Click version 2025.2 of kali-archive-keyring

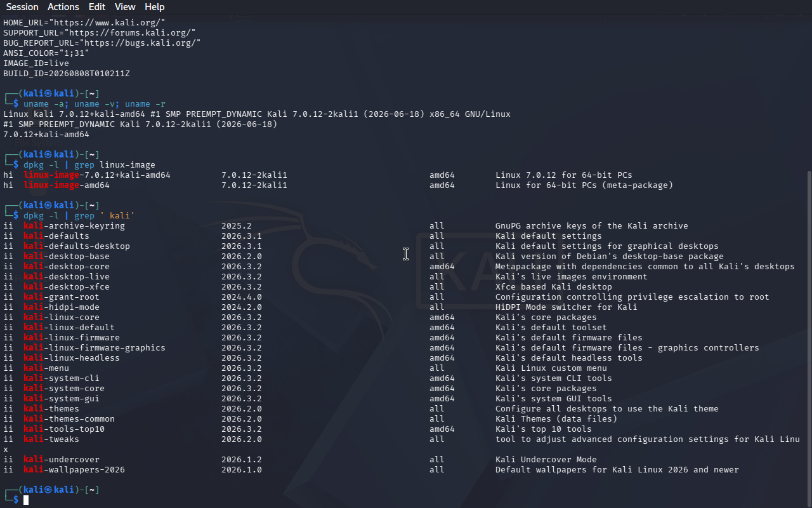[237, 226]
